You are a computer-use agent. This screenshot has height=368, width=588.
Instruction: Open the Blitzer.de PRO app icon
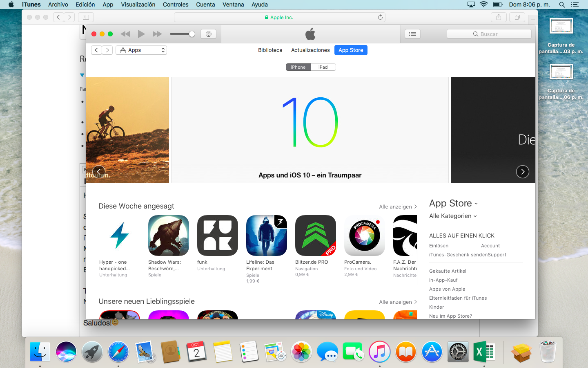coord(316,236)
